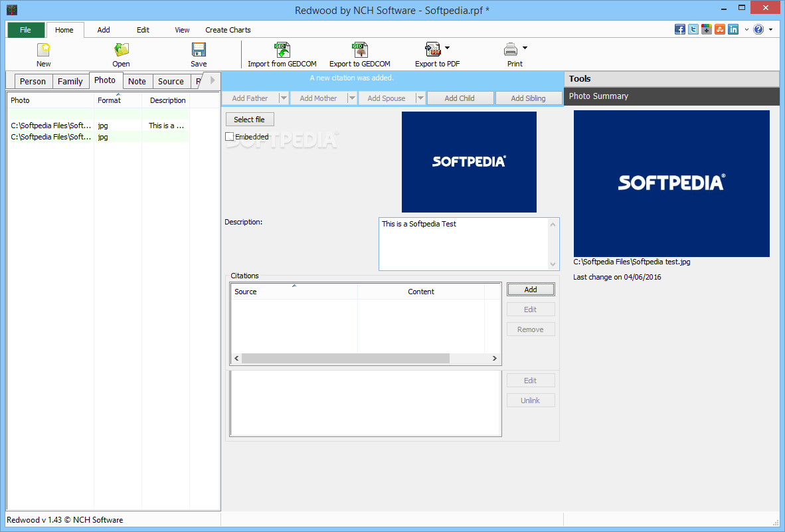Open the File menu

click(25, 30)
